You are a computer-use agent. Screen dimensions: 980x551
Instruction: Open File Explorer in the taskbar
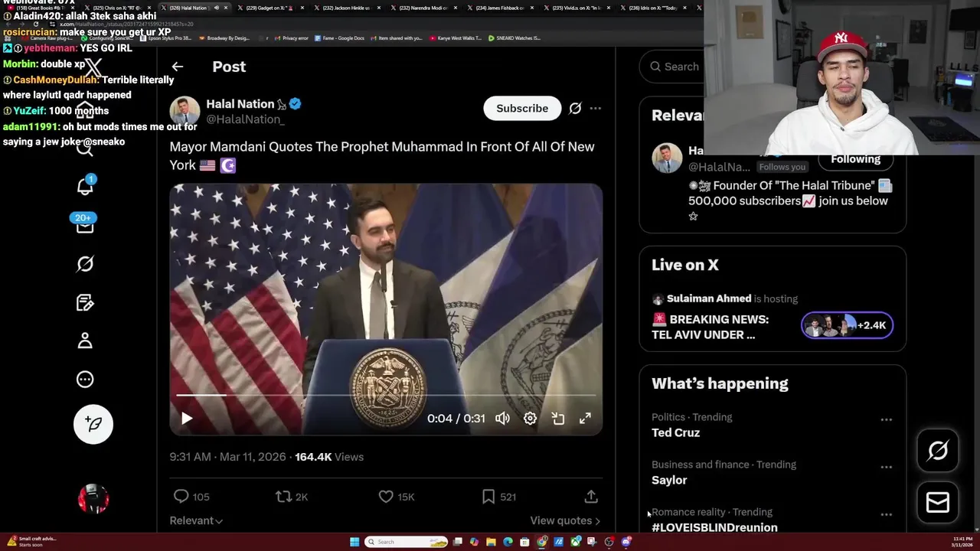click(491, 542)
